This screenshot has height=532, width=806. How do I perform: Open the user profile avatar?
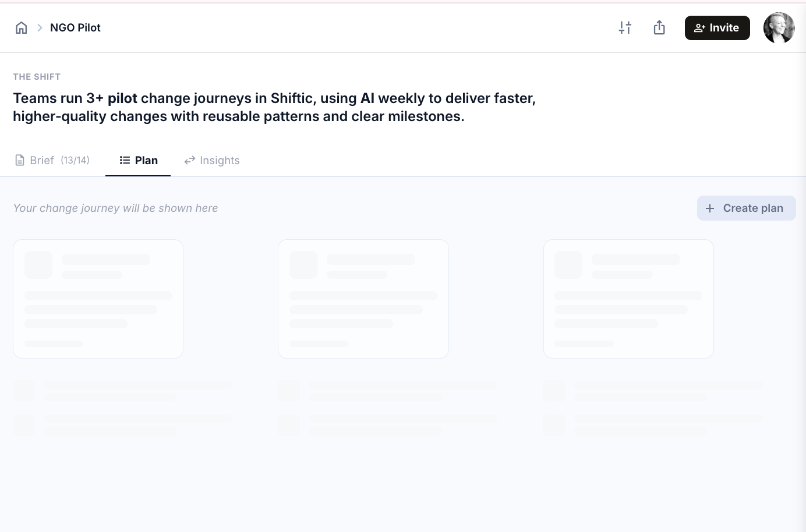pos(779,28)
